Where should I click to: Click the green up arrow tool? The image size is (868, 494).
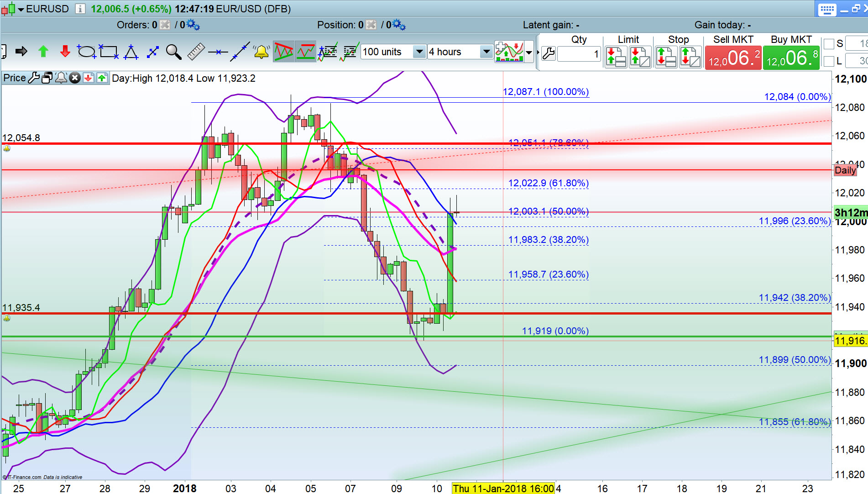point(43,52)
